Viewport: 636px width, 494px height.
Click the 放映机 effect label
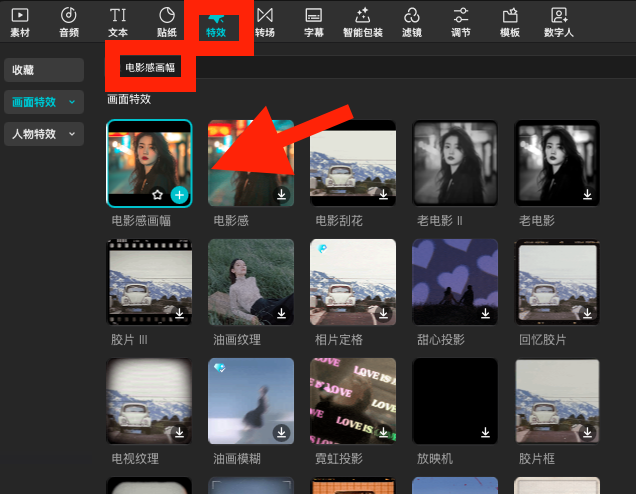[435, 459]
